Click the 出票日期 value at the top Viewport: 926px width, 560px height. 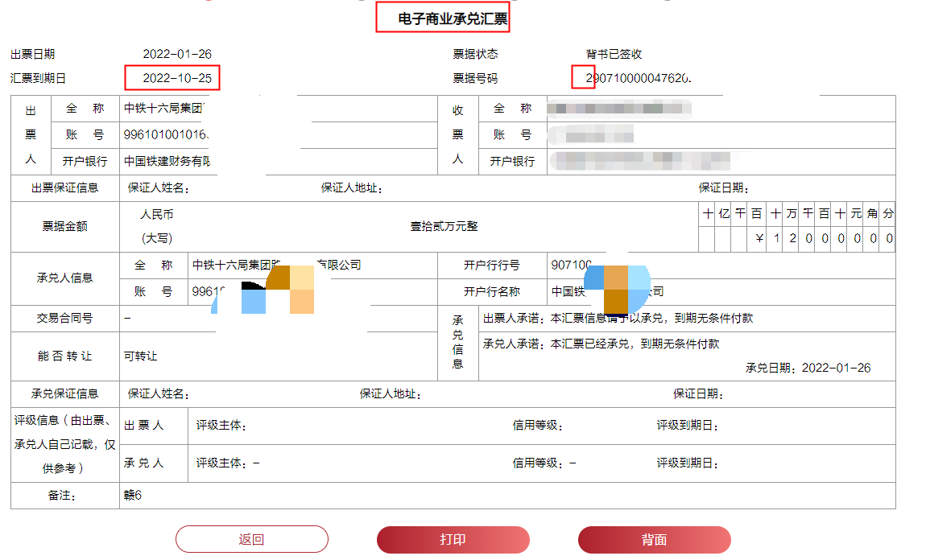pos(177,55)
